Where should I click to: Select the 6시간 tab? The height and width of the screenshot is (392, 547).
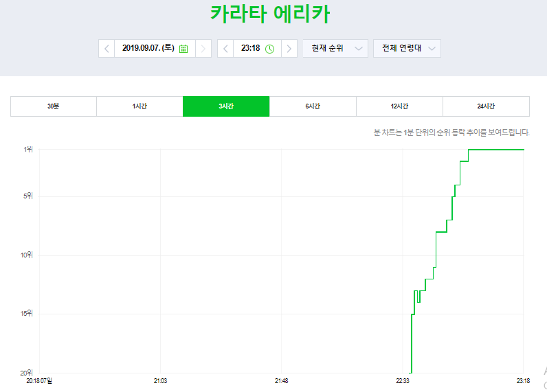tap(313, 106)
